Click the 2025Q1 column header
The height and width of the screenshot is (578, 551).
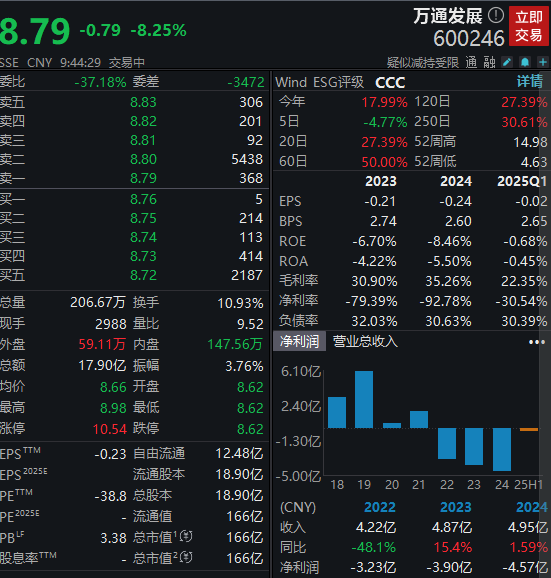tap(522, 181)
